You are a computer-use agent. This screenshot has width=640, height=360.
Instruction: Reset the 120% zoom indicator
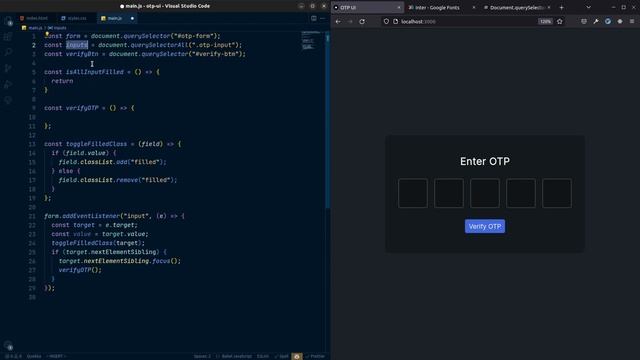[545, 22]
